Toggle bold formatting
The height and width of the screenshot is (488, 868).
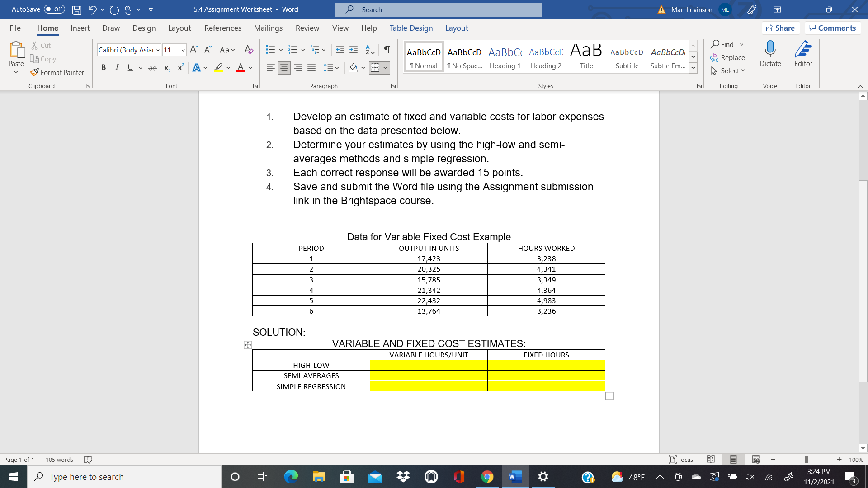coord(104,67)
